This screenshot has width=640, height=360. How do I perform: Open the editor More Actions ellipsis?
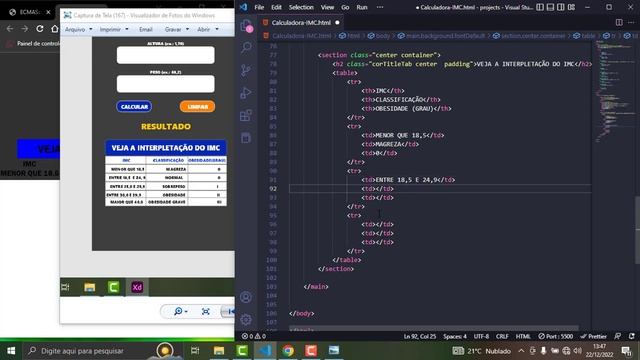[x=631, y=22]
